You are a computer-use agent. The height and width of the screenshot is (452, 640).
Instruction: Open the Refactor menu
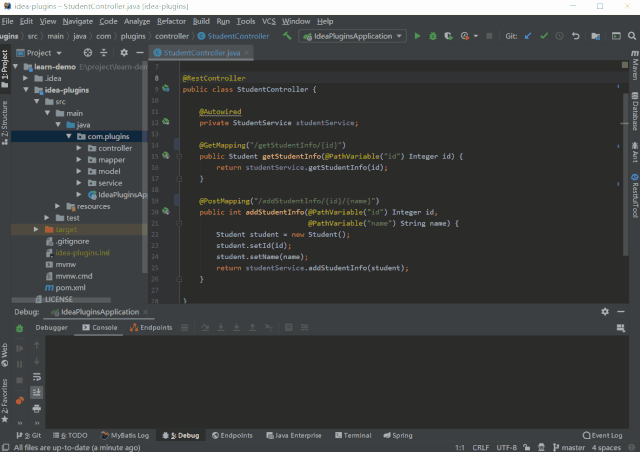pyautogui.click(x=171, y=21)
